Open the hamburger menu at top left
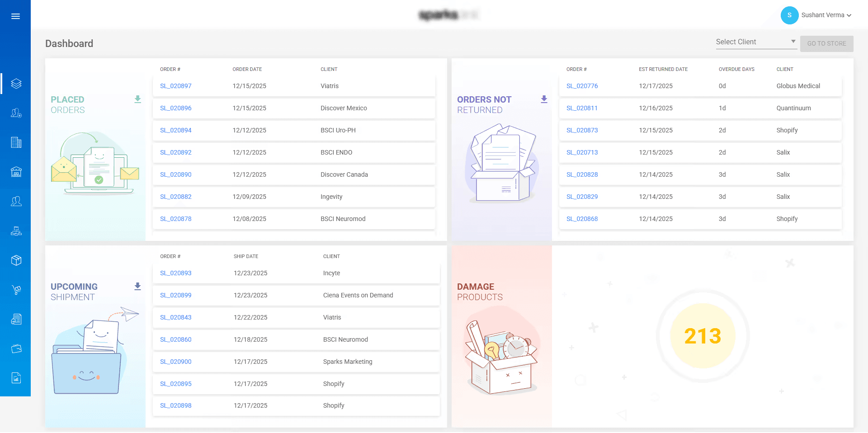 [16, 16]
